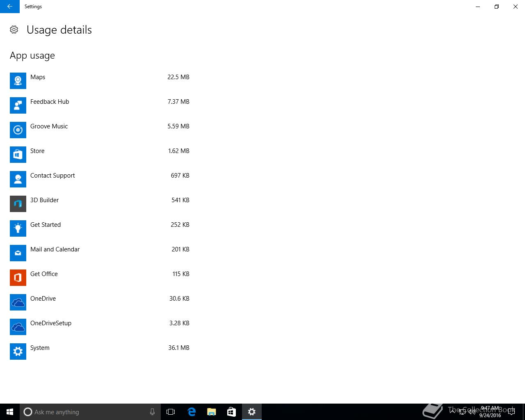Click the Feedback Hub app icon
Screen dimensions: 525x420
coord(18,105)
